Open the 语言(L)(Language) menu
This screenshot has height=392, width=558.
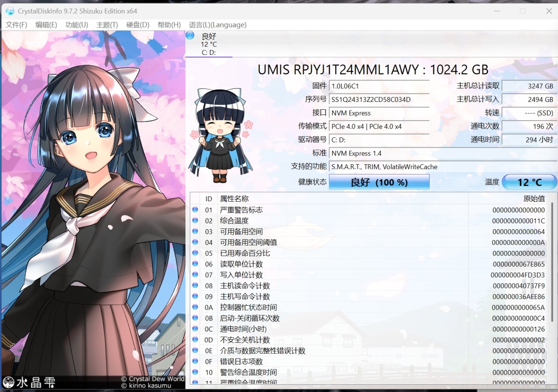[218, 25]
